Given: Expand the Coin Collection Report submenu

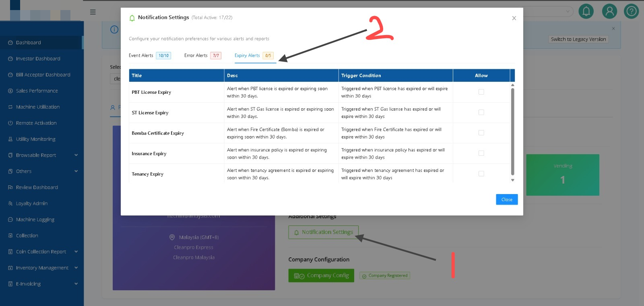Looking at the screenshot, I should tap(76, 252).
